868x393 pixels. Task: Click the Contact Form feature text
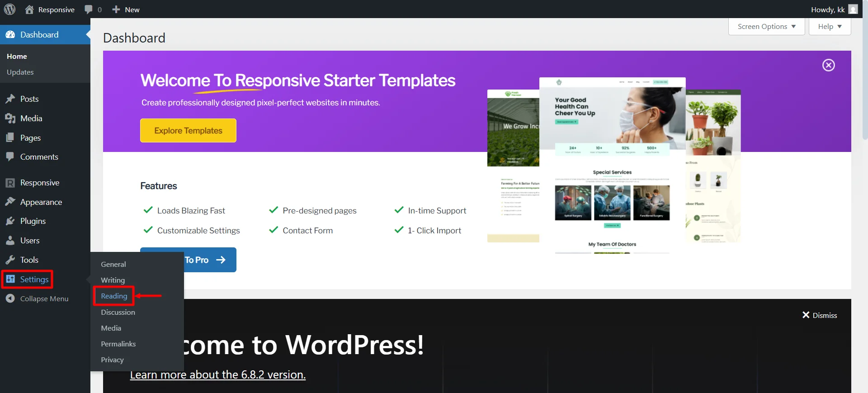click(308, 231)
